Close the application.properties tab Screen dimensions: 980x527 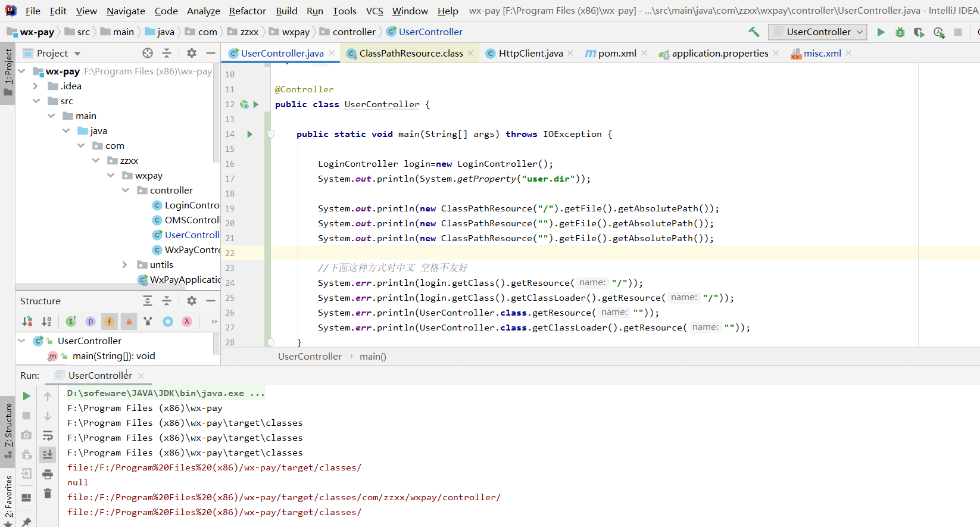[x=776, y=54]
